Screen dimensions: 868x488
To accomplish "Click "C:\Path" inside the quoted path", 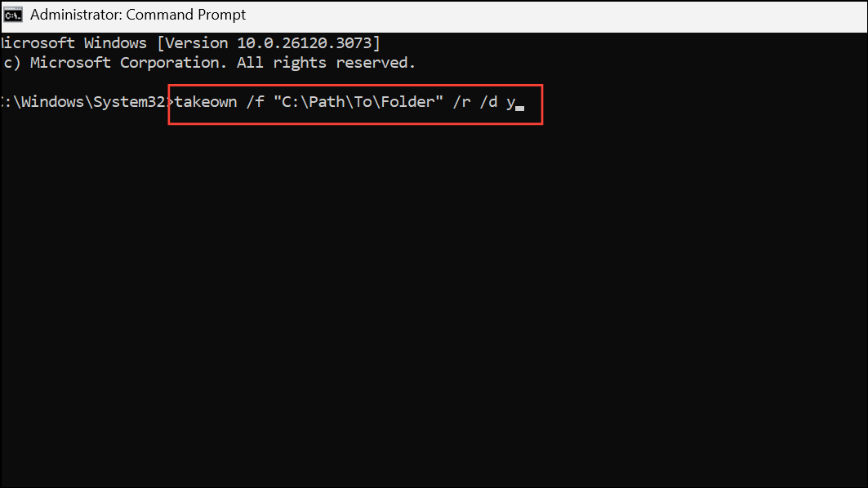I will pyautogui.click(x=313, y=102).
